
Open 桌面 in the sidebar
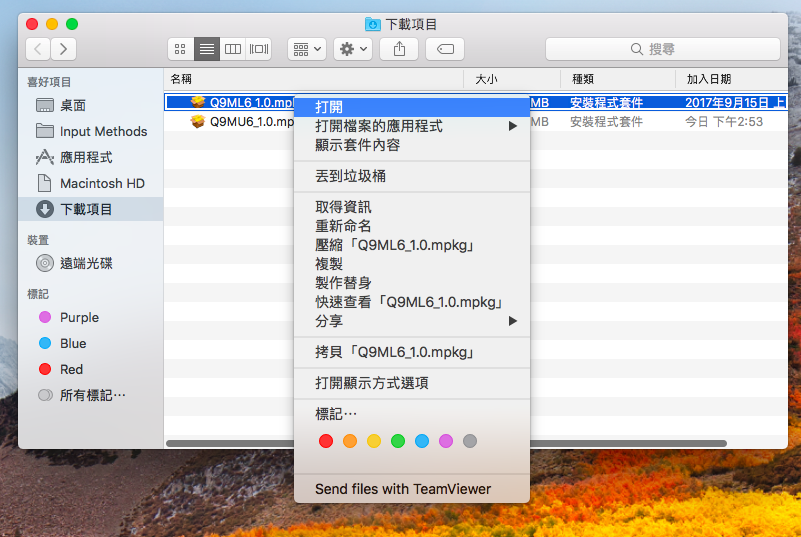pyautogui.click(x=91, y=105)
